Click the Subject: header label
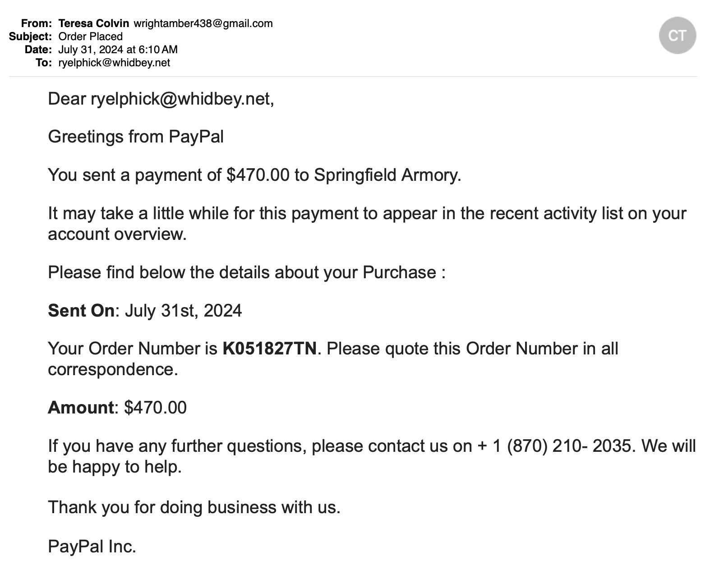719x588 pixels. [x=30, y=37]
